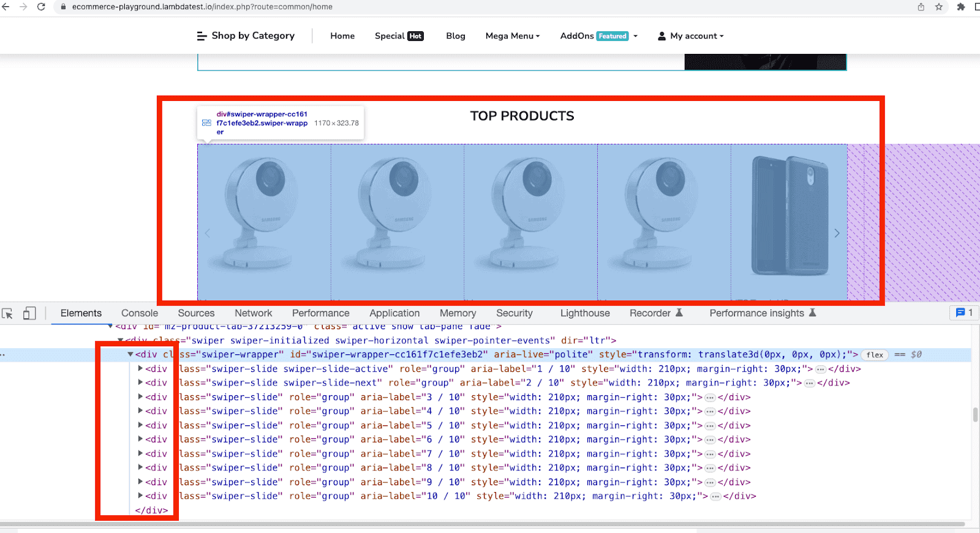980x533 pixels.
Task: Open the browser extensions puzzle icon
Action: [960, 7]
